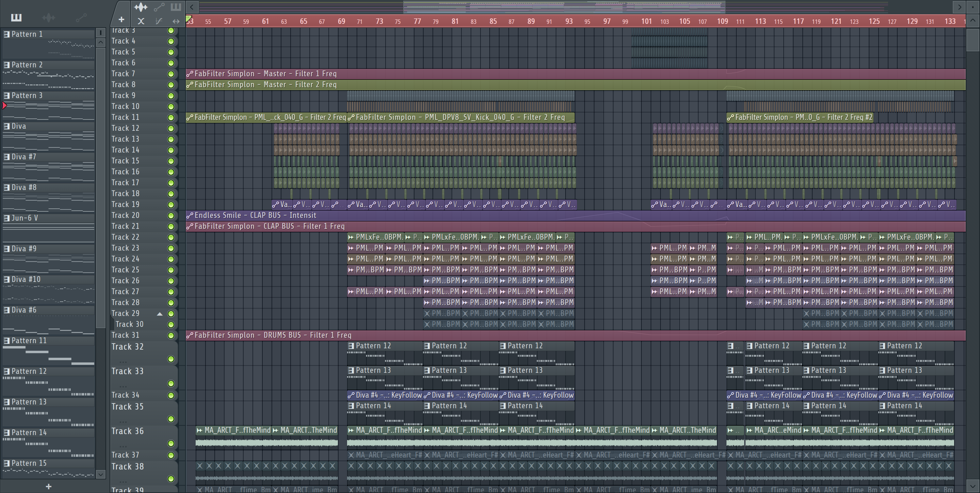Click the Pattern 15 piano icon in the picker
Image resolution: width=980 pixels, height=493 pixels.
pyautogui.click(x=6, y=463)
